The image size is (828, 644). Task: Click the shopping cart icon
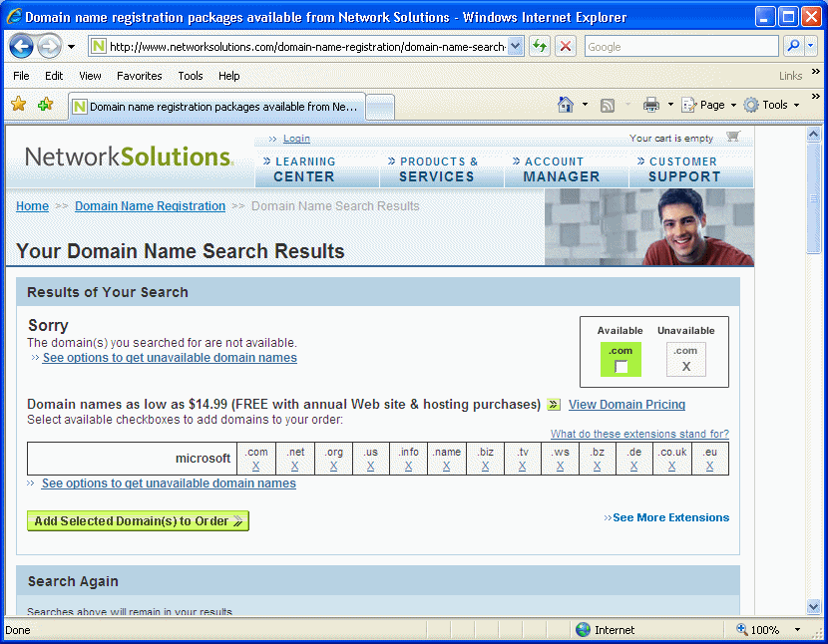(x=733, y=137)
